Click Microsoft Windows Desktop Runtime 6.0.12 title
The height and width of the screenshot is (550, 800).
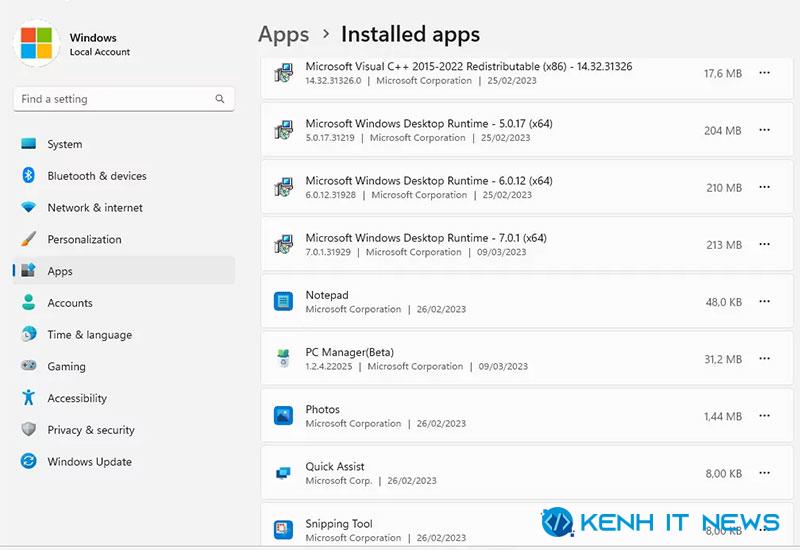pos(429,181)
